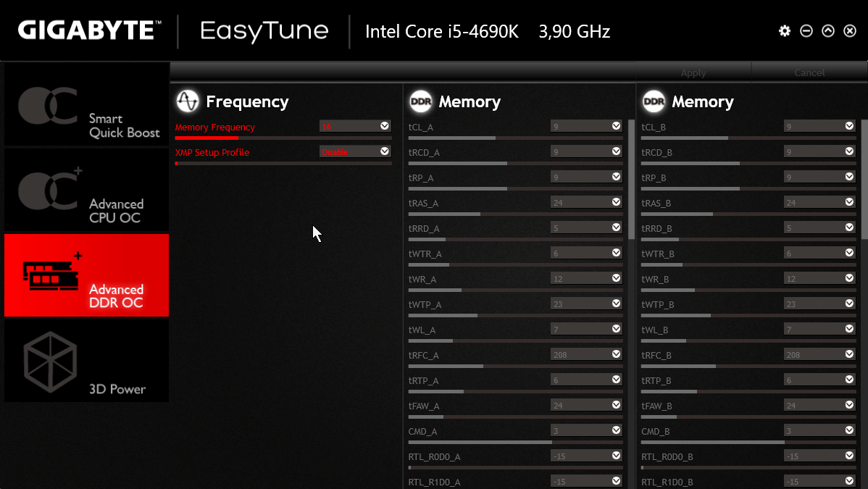Click the Apply button
868x489 pixels.
click(693, 72)
